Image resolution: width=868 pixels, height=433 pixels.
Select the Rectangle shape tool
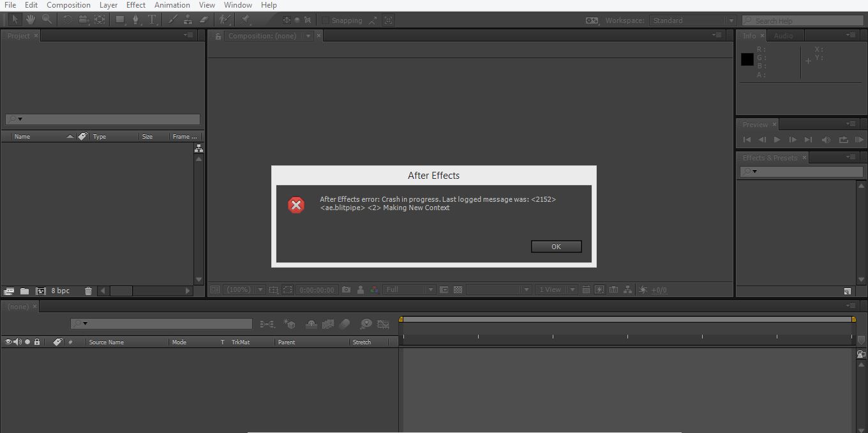click(120, 20)
